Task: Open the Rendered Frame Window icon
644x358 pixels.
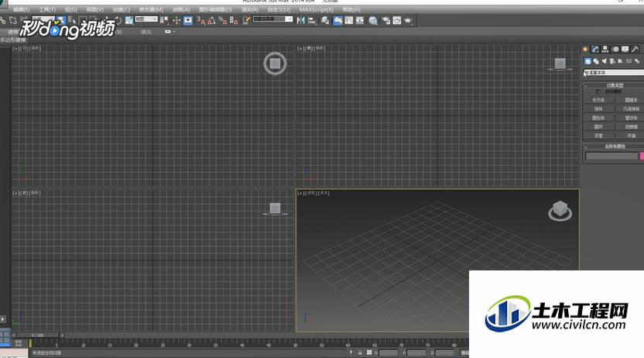Action: (397, 20)
